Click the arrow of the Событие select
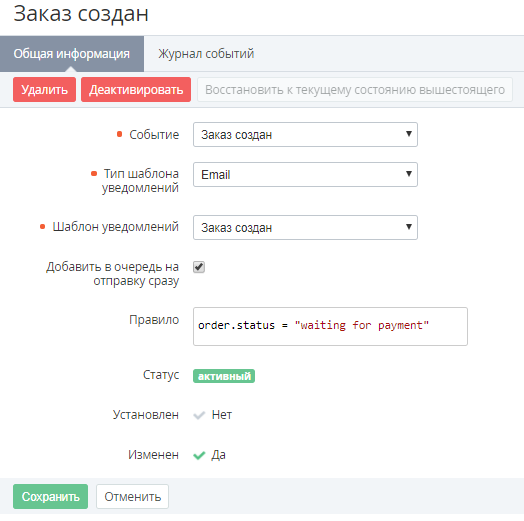The height and width of the screenshot is (521, 524). [x=408, y=134]
